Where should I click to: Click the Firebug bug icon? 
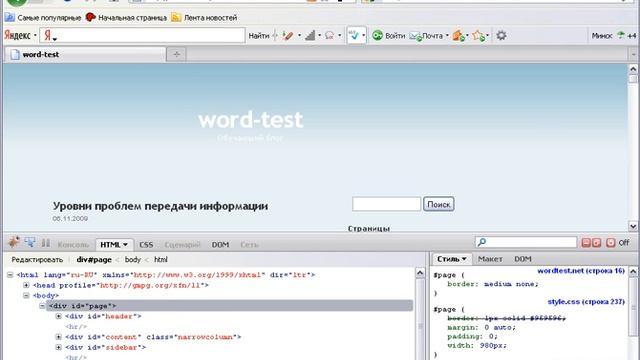13,242
